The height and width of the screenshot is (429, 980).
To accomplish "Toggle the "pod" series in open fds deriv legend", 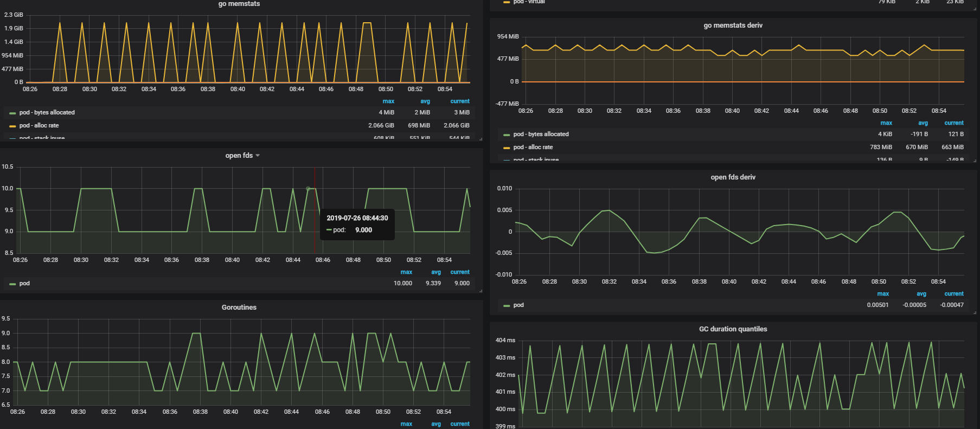I will coord(518,305).
